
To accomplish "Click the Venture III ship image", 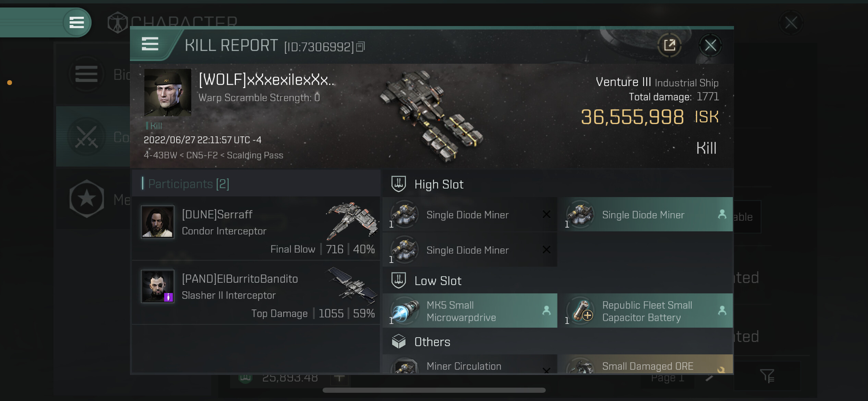I will tap(432, 116).
